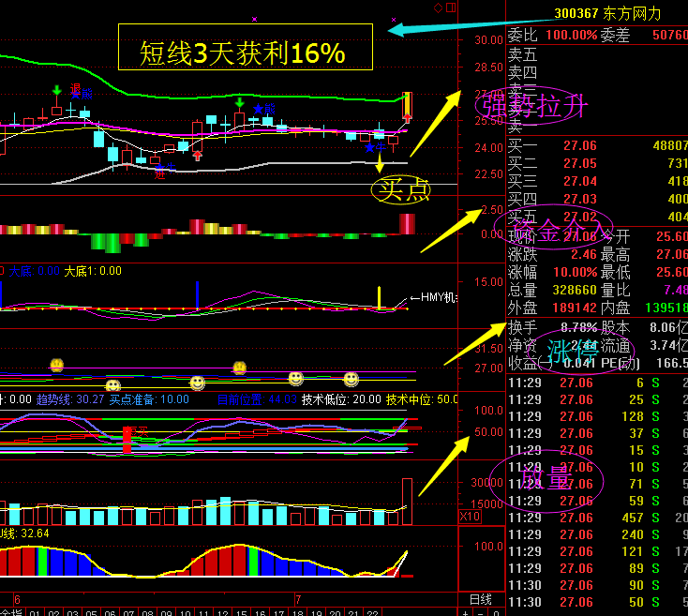Click the 涨跌 2.46 value
688x616 pixels.
tap(584, 254)
